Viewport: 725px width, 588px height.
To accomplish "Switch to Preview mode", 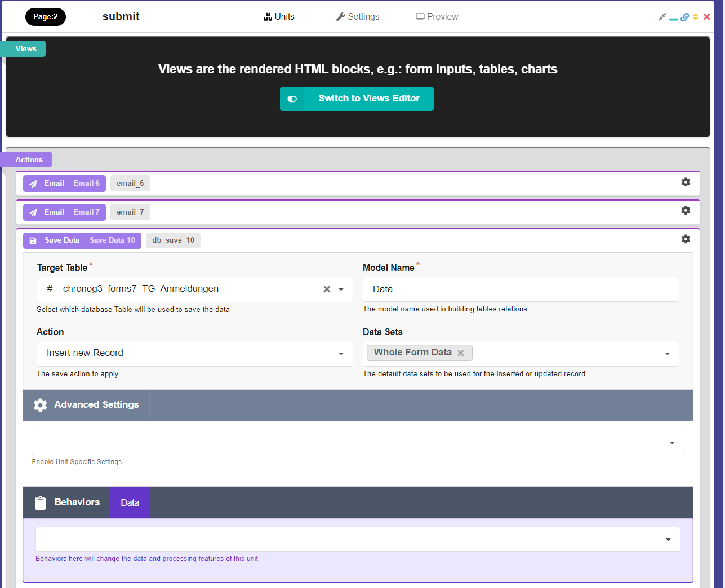I will pos(437,16).
